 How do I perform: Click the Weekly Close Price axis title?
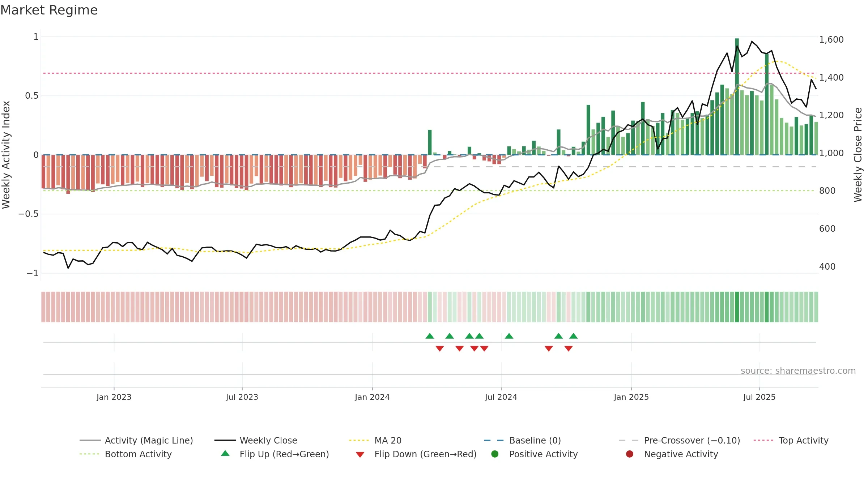858,155
